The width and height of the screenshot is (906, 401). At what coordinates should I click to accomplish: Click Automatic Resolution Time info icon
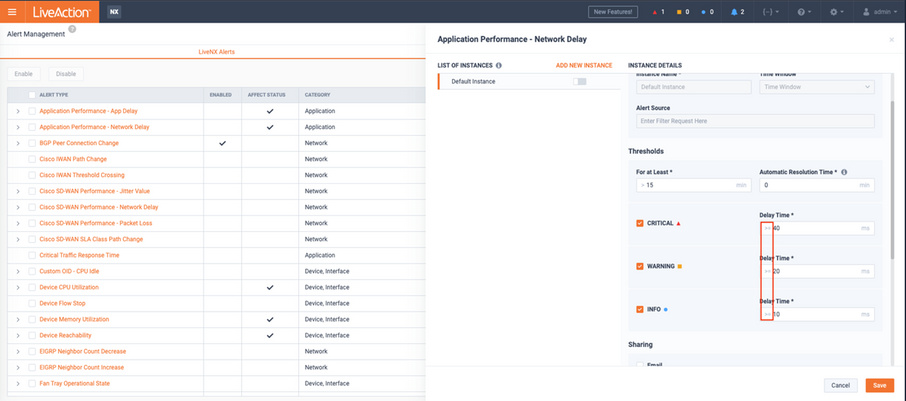(845, 172)
